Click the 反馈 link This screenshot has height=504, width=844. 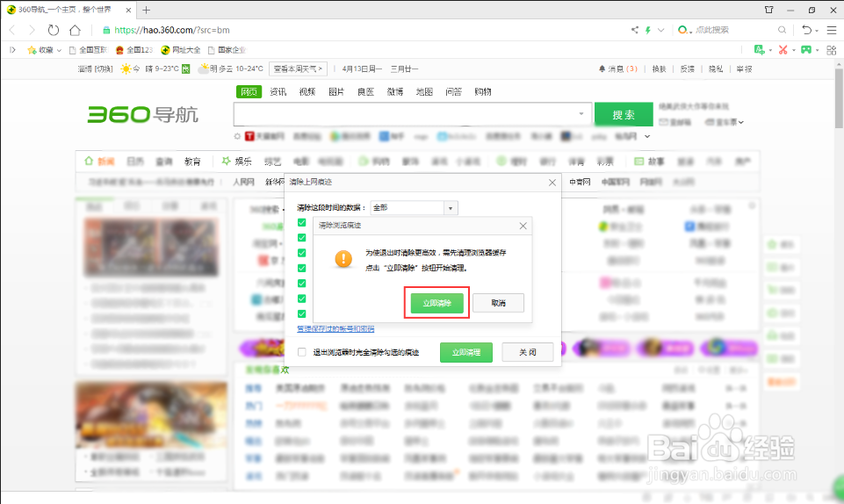[688, 68]
